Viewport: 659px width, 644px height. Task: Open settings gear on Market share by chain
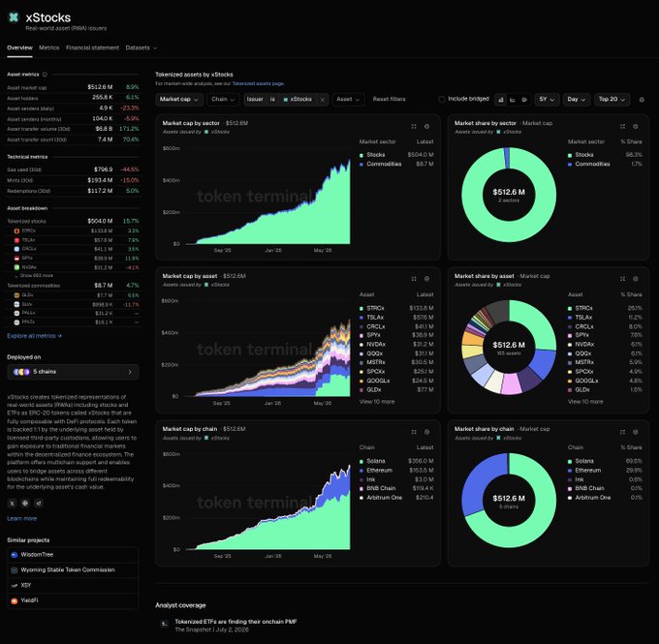pos(636,432)
